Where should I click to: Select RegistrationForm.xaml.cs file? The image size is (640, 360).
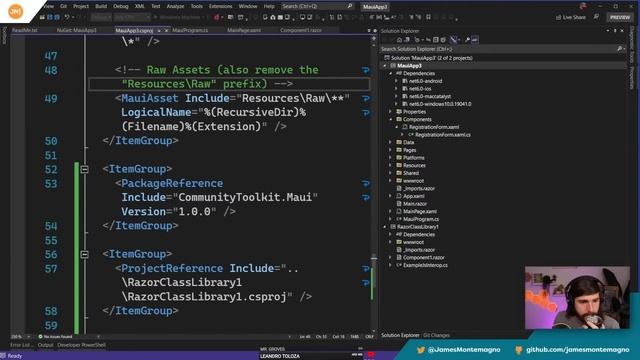click(442, 135)
